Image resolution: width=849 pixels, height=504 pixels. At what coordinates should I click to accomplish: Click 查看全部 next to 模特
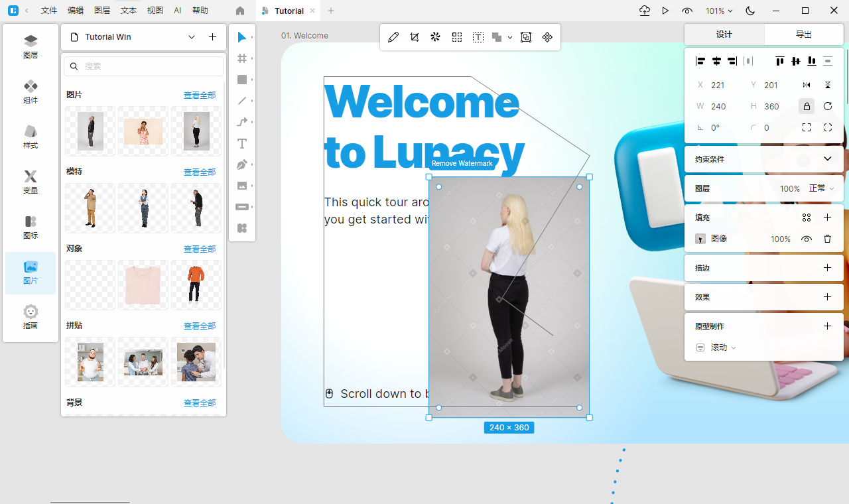coord(200,171)
